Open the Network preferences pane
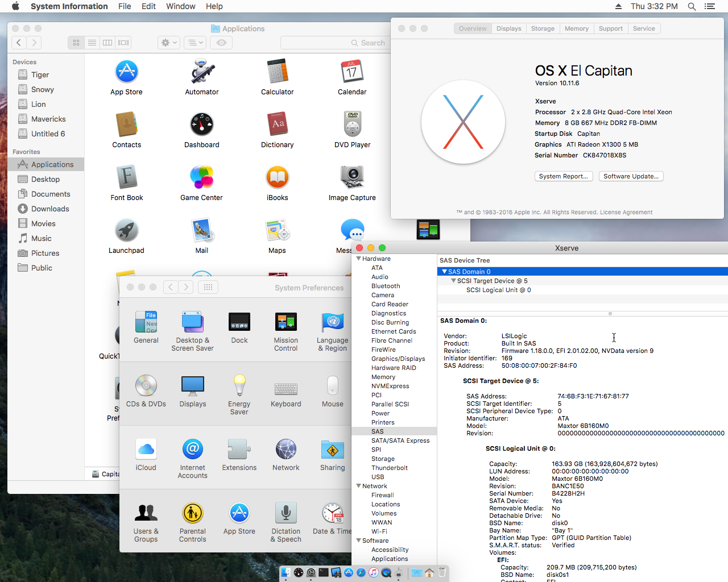The image size is (728, 582). (286, 449)
